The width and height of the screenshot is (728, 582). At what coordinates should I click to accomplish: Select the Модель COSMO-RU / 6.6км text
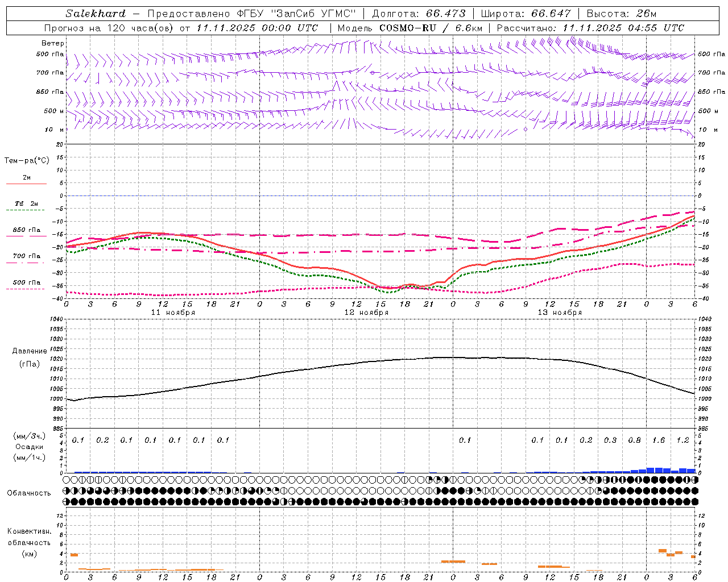[x=410, y=28]
